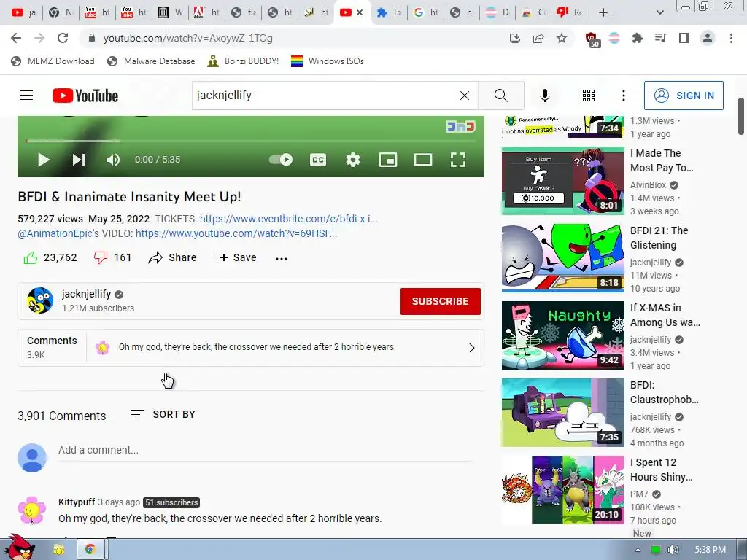
Task: Open Chrome three-dot menu
Action: 731,38
